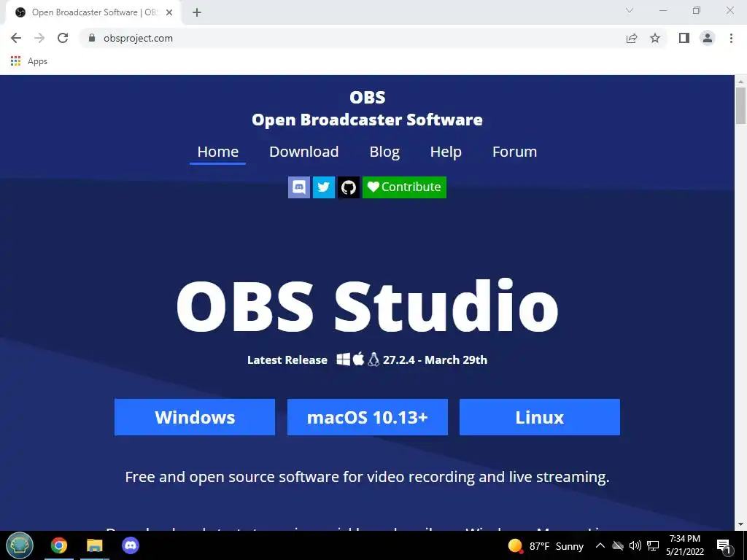Open a new browser tab
Screen dimensions: 747x560
pyautogui.click(x=197, y=12)
